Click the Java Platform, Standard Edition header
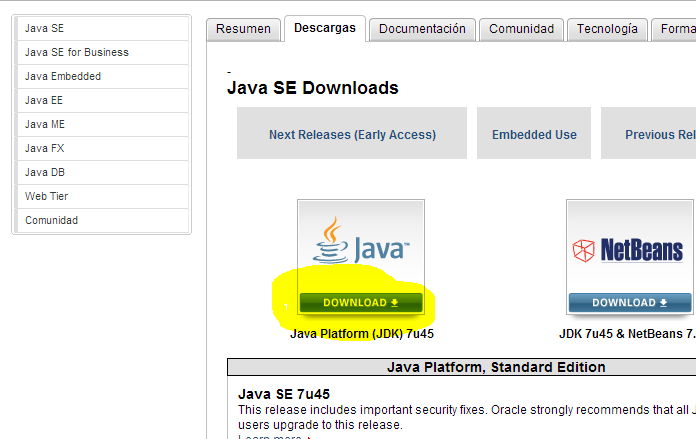 (496, 367)
